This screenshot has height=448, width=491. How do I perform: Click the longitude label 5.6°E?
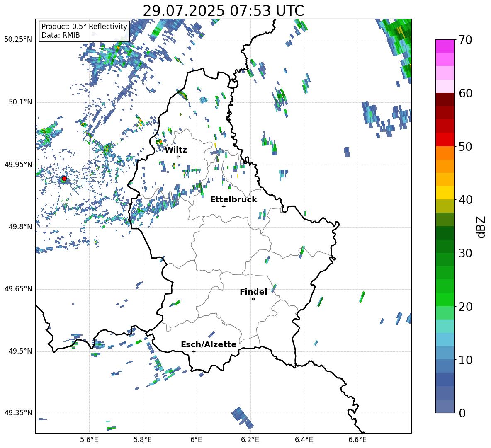89,440
